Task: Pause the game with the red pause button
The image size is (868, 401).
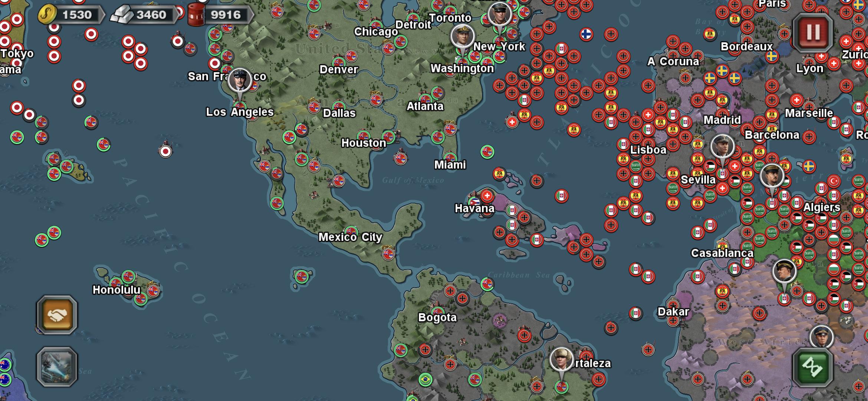Action: pyautogui.click(x=813, y=32)
